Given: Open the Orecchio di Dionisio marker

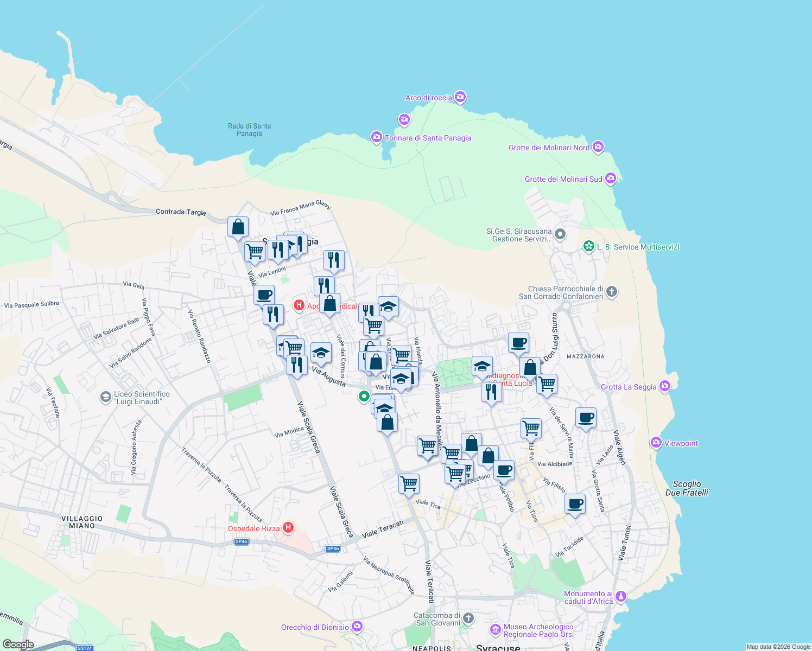Looking at the screenshot, I should point(357,627).
